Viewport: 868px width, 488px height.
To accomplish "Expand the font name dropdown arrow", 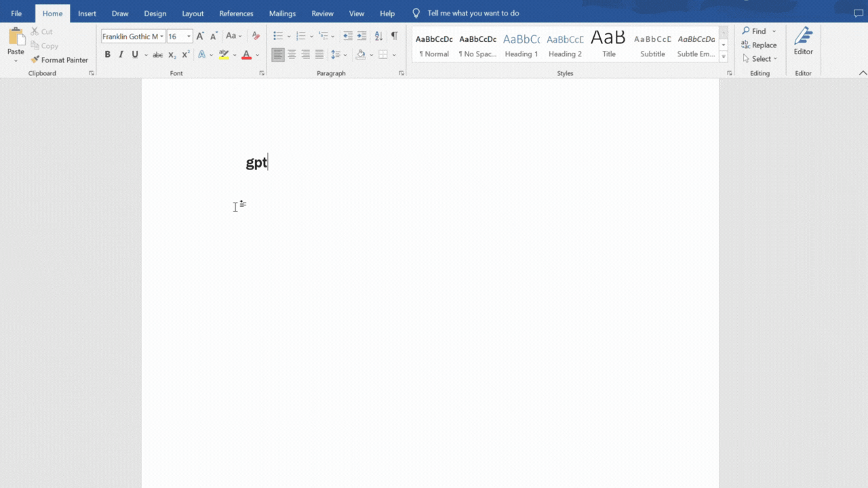I will (x=162, y=37).
